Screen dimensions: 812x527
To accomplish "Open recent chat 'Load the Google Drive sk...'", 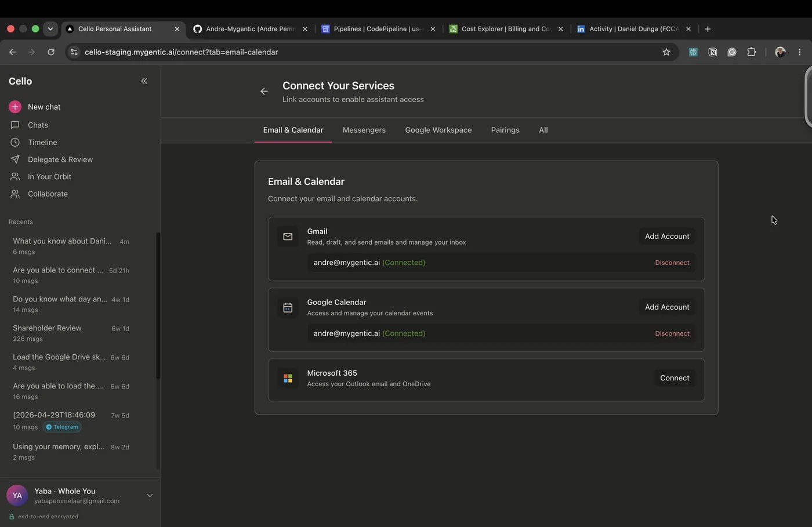I will tap(71, 362).
